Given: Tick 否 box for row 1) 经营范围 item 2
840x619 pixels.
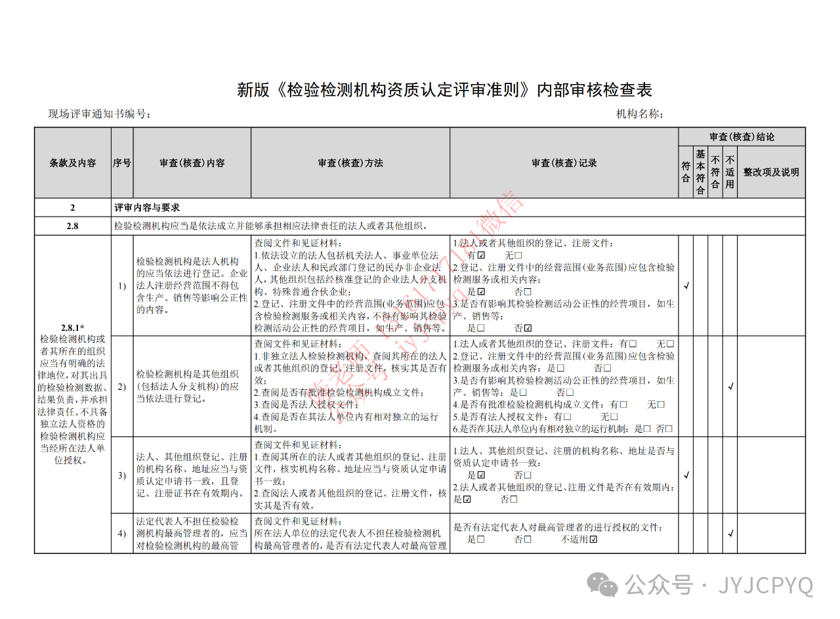Looking at the screenshot, I should point(527,291).
